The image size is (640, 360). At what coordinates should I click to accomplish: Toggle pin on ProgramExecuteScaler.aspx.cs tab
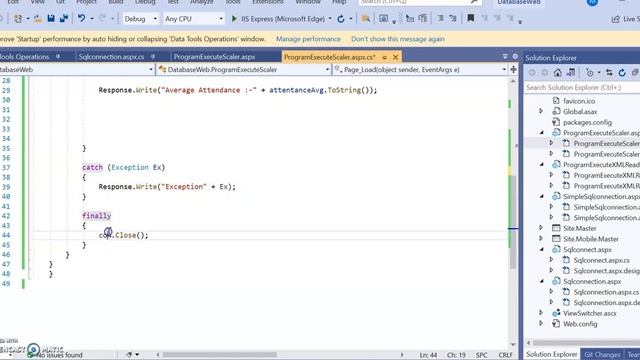point(384,57)
